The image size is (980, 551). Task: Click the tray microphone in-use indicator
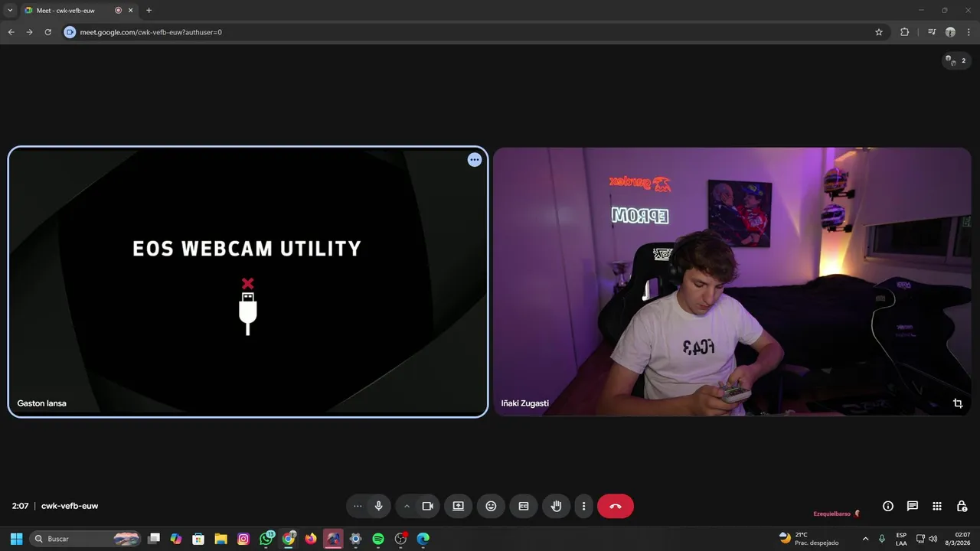coord(882,539)
